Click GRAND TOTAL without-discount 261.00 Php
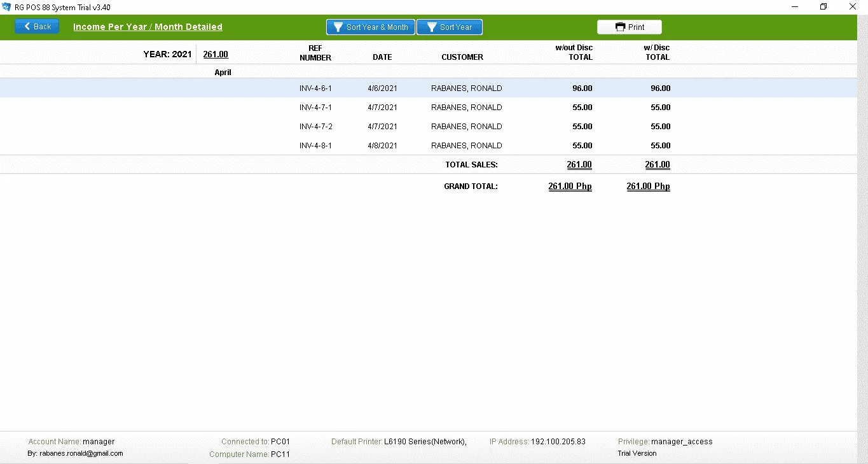868x464 pixels. 570,186
